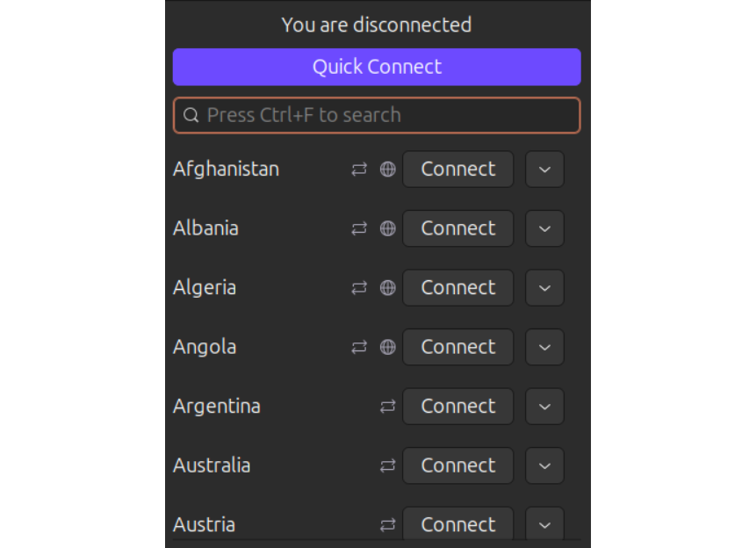
Task: Expand the Albania servers dropdown
Action: [x=544, y=228]
